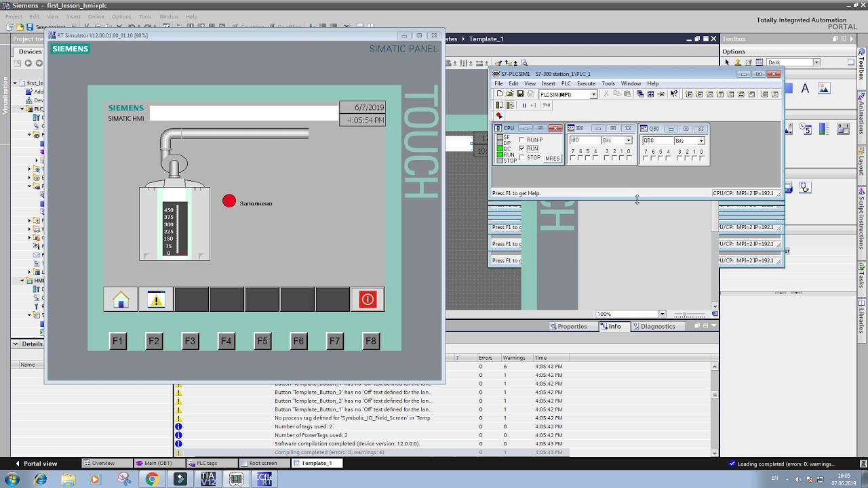The height and width of the screenshot is (488, 868).
Task: Click the Save icon in S7-PLCSIM toolbar
Action: [519, 94]
